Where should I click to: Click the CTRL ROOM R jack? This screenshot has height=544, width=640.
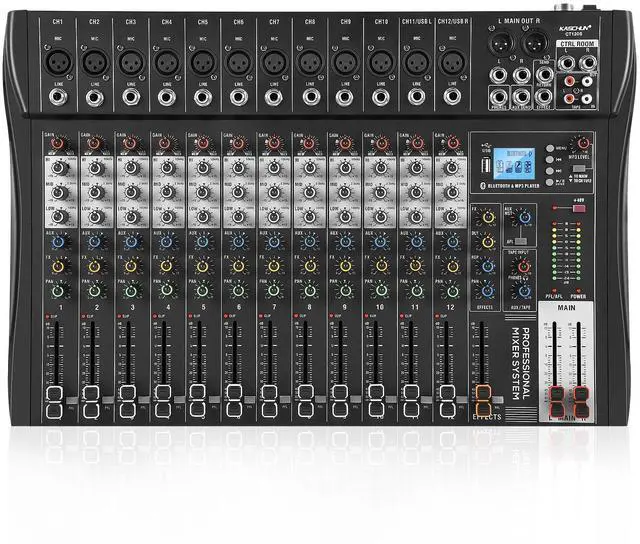click(x=587, y=64)
